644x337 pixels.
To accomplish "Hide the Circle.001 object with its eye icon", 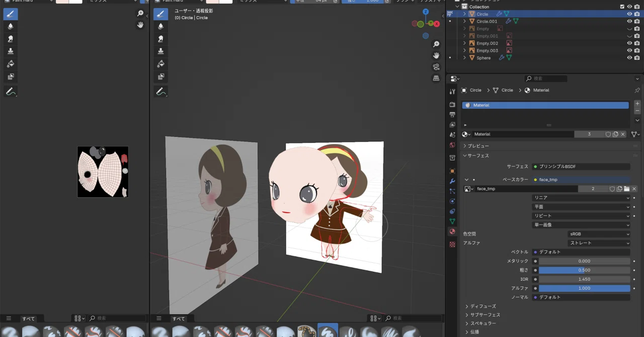I will (629, 21).
